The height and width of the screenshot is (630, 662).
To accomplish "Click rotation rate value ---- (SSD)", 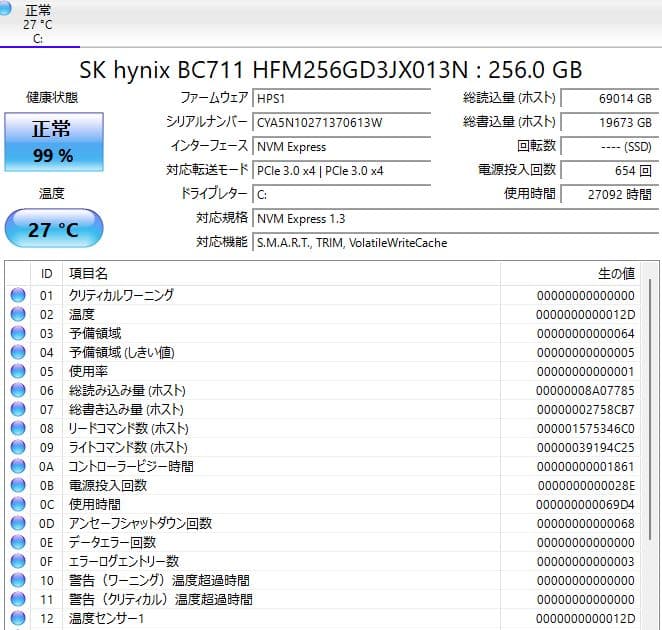I will tap(609, 147).
